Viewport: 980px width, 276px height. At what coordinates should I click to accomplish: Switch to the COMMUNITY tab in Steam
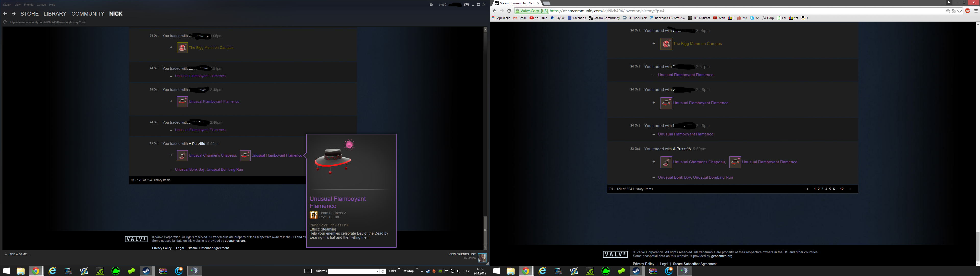coord(88,14)
